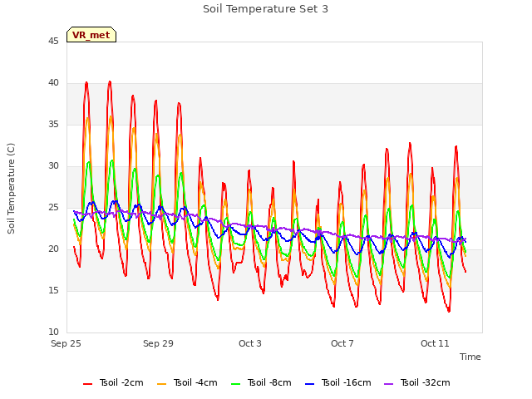Viewport: 532px width, 399px height.
Task: Click the Sep 29 x-axis tick label
Action: (158, 343)
